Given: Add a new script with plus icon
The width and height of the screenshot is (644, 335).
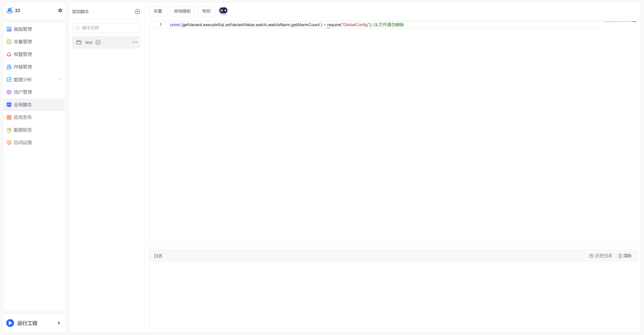Looking at the screenshot, I should click(x=137, y=12).
